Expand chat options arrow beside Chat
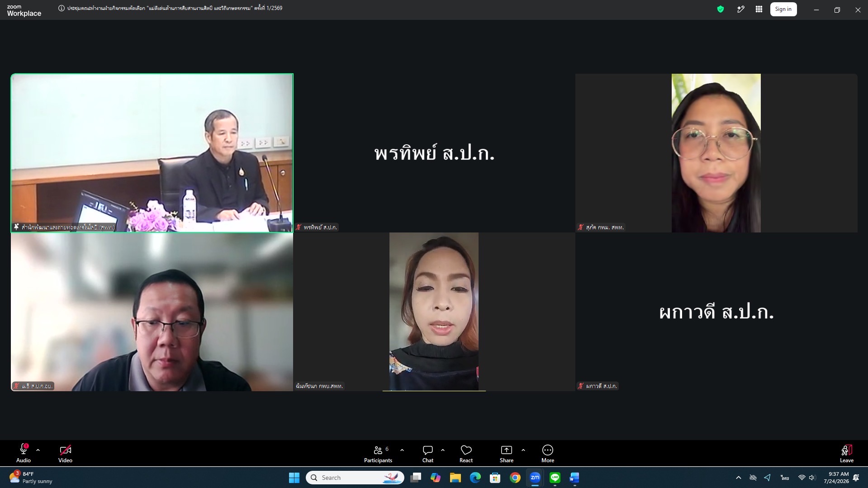The height and width of the screenshot is (488, 868). [x=443, y=450]
